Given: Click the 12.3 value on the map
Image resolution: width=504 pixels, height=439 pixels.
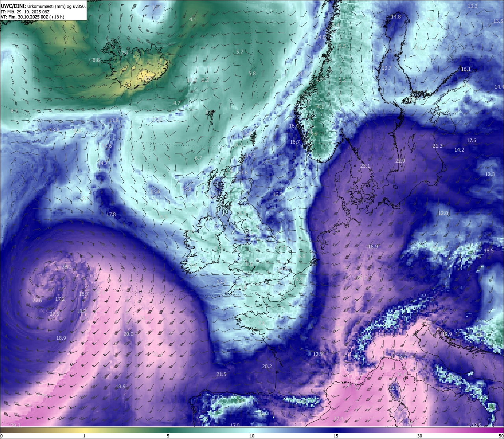Looking at the screenshot, I should pos(490,174).
